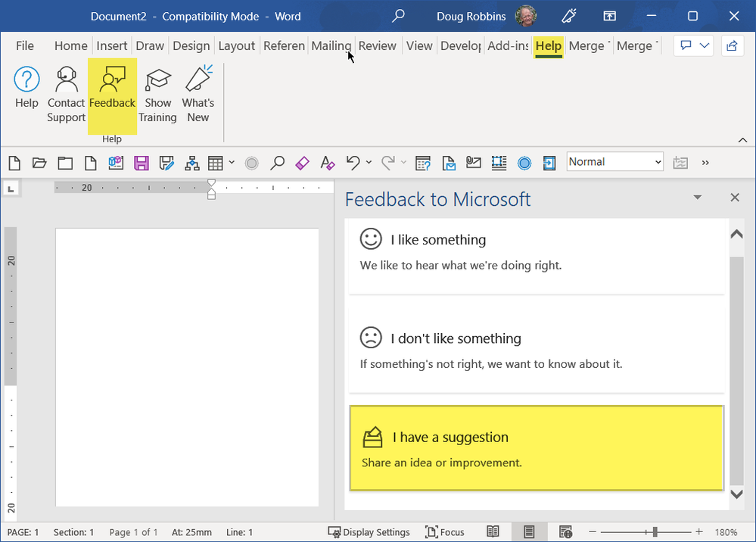This screenshot has height=542, width=756.
Task: Select 'I don't like something' option
Action: 537,350
